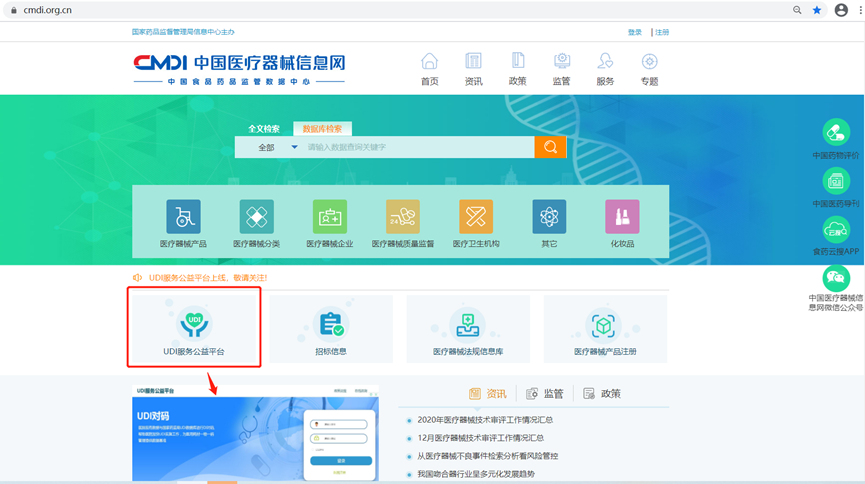Select the 数据库检索 search tab

coord(322,129)
